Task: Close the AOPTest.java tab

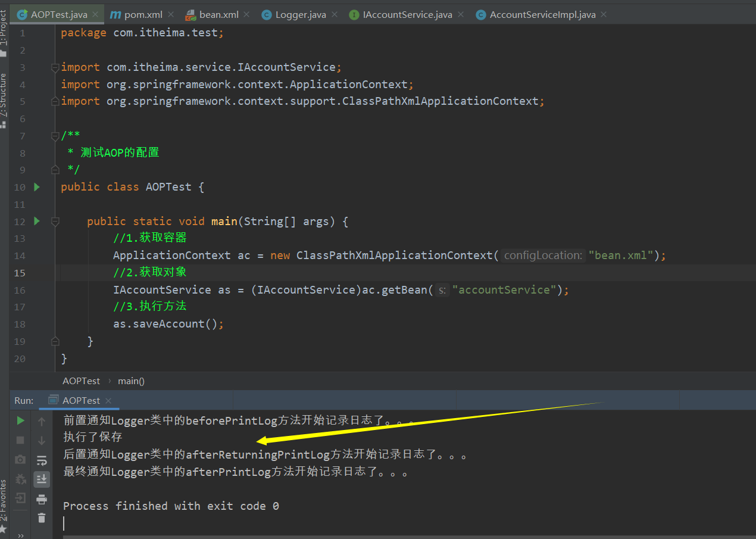Action: pyautogui.click(x=96, y=15)
